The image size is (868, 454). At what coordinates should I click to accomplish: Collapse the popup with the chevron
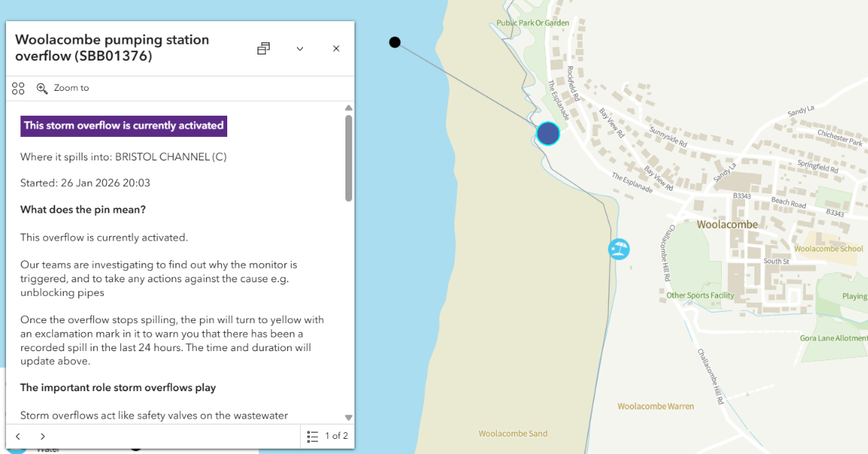300,48
